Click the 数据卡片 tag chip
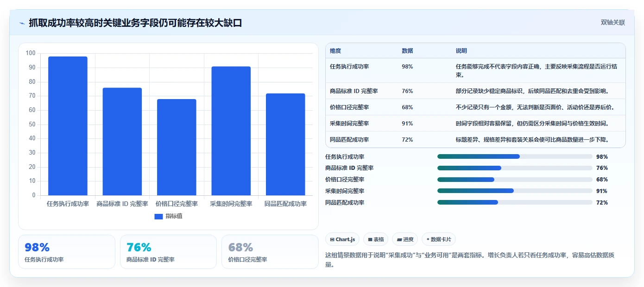This screenshot has width=644, height=287. [x=438, y=239]
